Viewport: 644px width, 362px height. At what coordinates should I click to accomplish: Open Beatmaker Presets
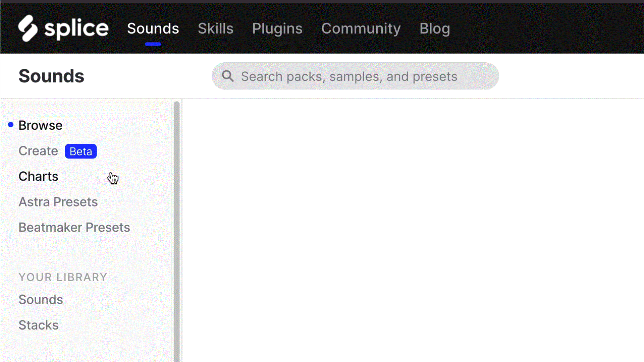click(x=74, y=227)
